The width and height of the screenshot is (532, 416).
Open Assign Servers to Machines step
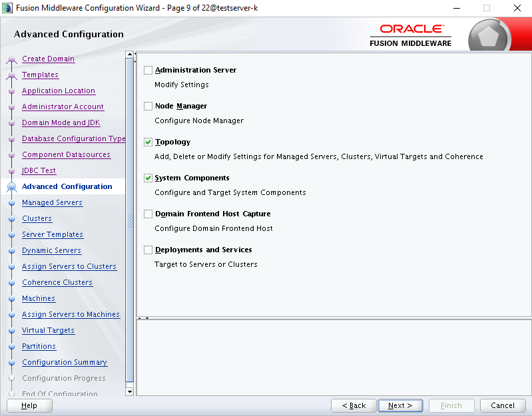click(71, 314)
